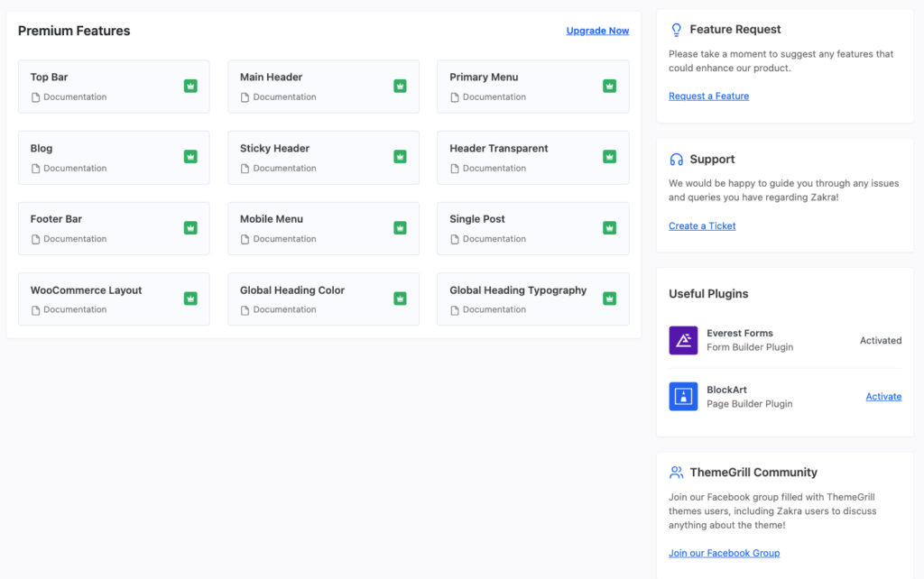Viewport: 924px width, 579px height.
Task: Click the crown icon beside WooCommerce Layout
Action: point(190,299)
